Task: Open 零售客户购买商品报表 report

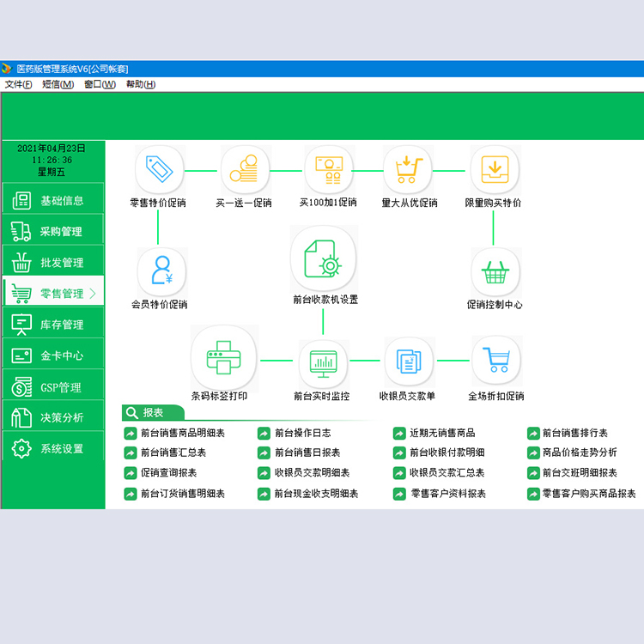Action: [589, 493]
